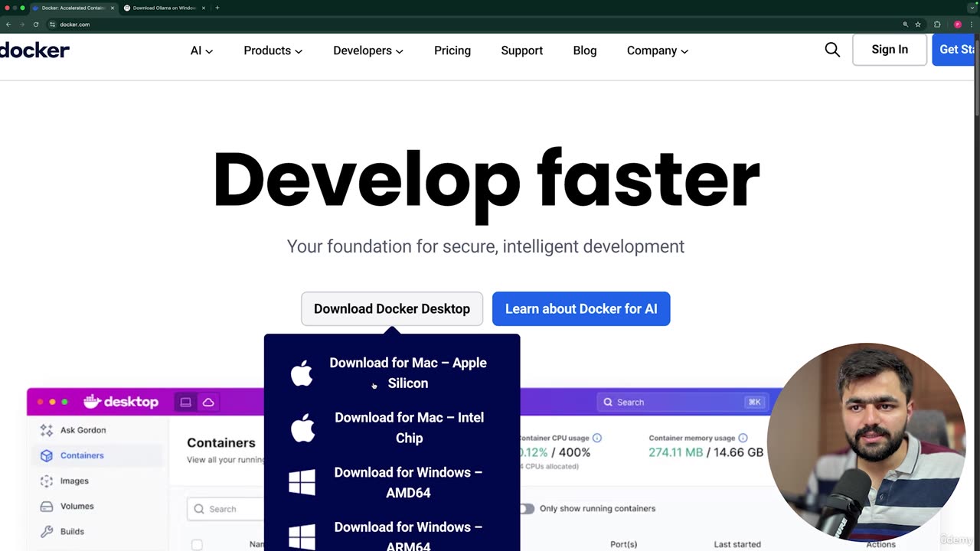Switch to the Download Ollama tab
The image size is (980, 551).
(x=165, y=8)
